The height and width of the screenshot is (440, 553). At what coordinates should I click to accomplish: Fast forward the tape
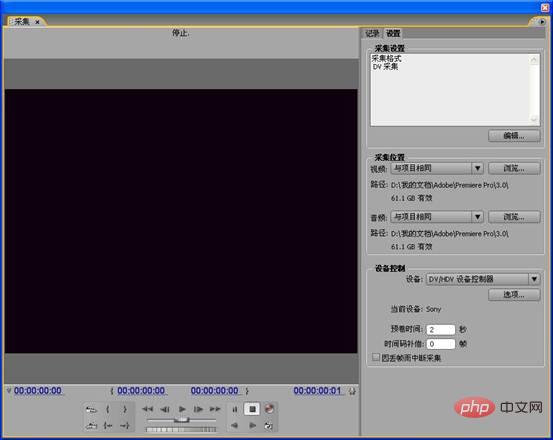click(215, 409)
